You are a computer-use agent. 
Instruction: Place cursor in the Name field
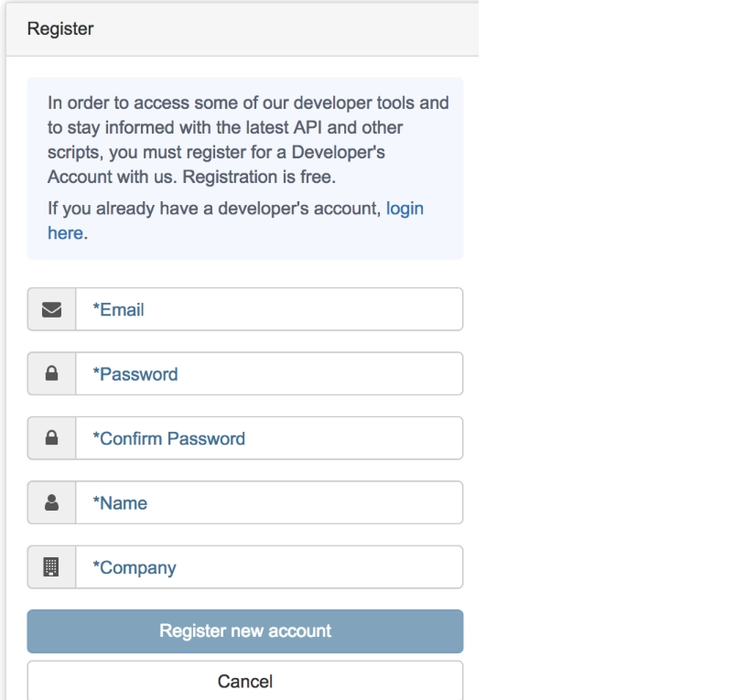269,503
